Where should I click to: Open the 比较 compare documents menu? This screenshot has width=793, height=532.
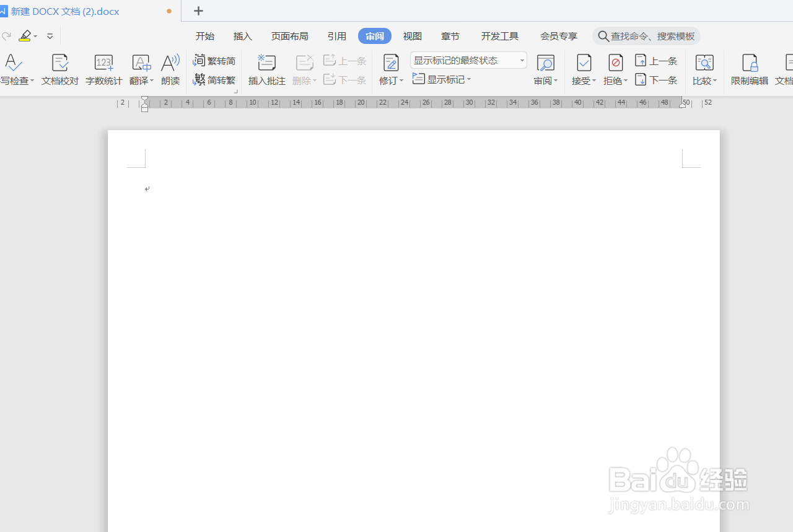pos(704,71)
